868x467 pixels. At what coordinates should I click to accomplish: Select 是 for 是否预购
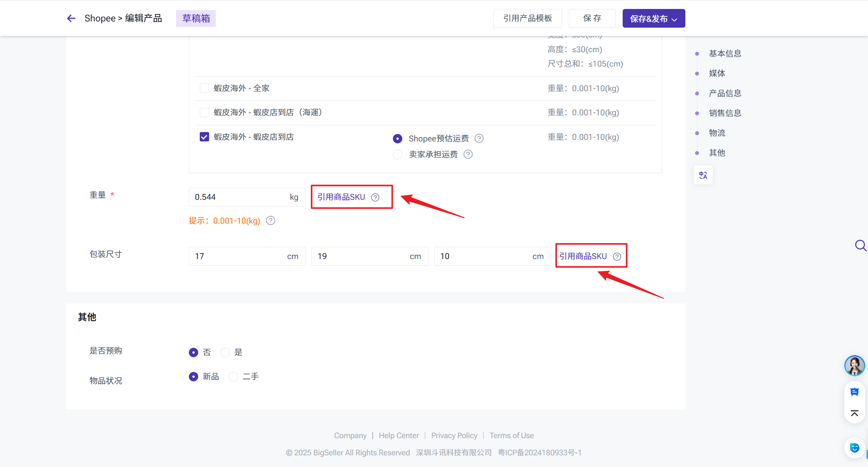coord(225,352)
